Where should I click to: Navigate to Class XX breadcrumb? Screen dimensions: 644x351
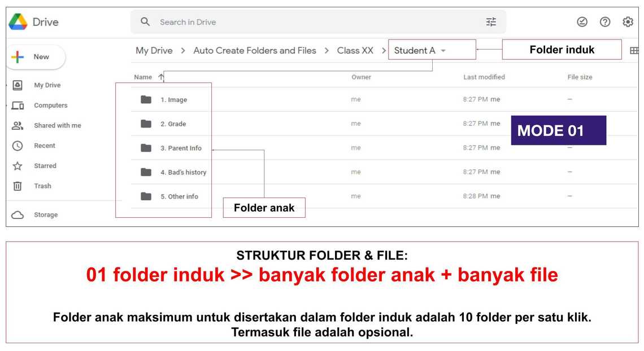coord(355,51)
